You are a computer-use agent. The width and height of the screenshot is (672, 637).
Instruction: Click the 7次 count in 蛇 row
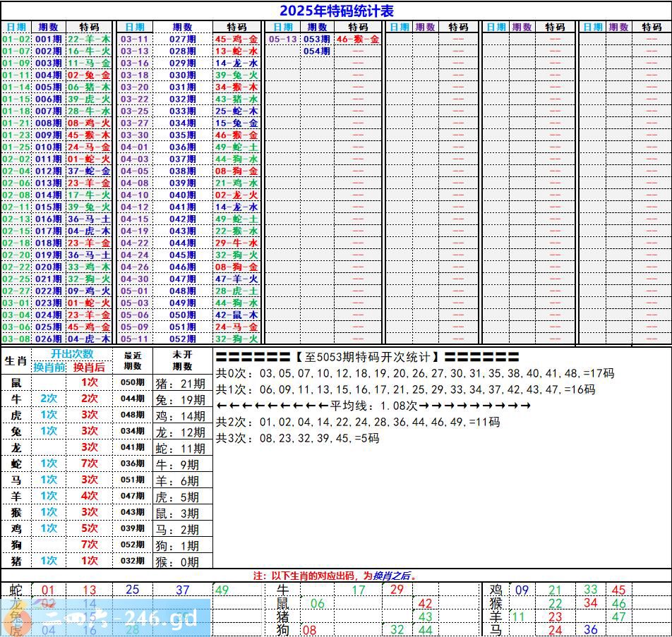click(89, 463)
